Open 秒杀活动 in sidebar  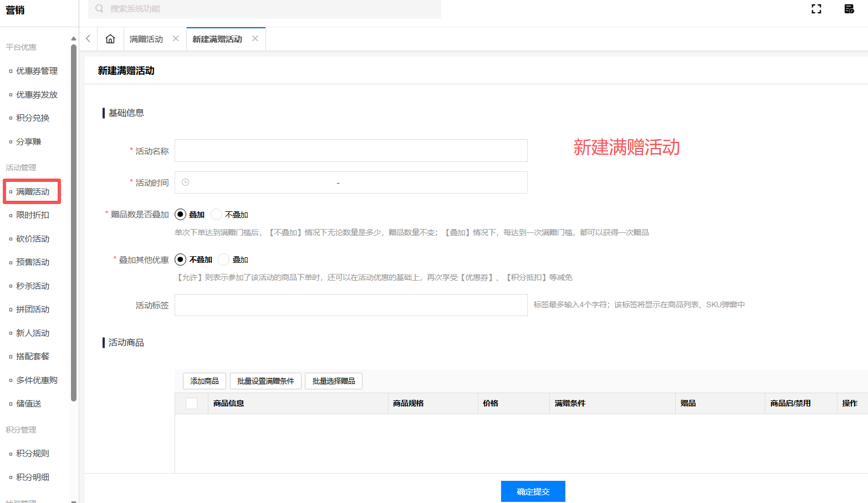33,286
